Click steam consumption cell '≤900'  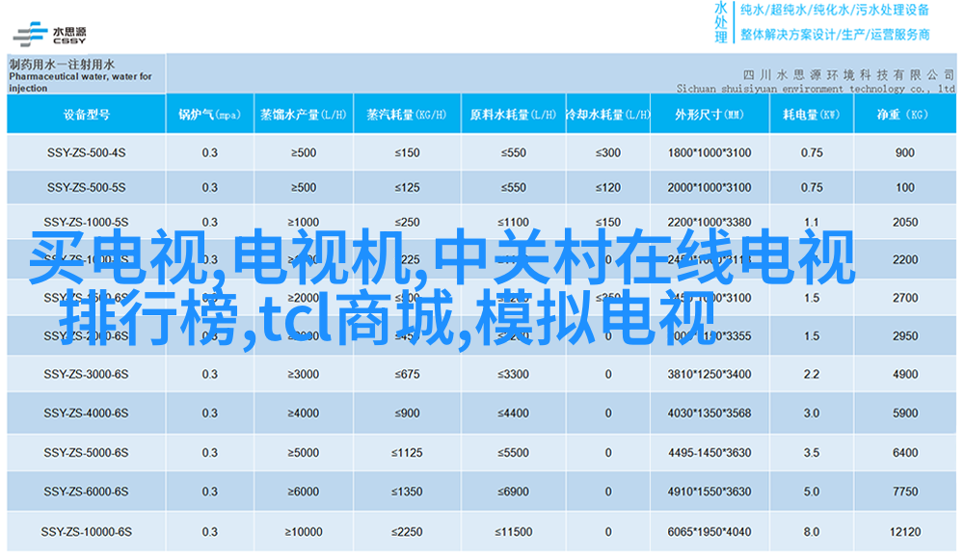(x=407, y=413)
